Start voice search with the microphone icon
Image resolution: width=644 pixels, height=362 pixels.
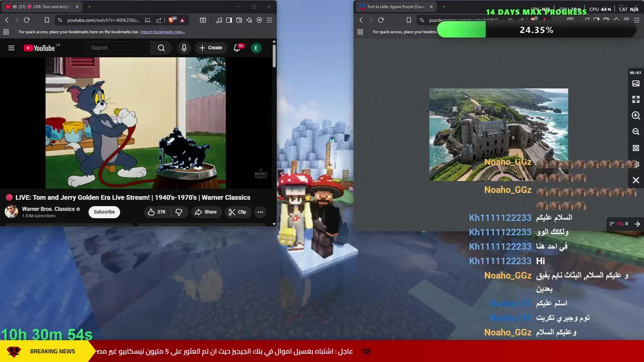[184, 48]
